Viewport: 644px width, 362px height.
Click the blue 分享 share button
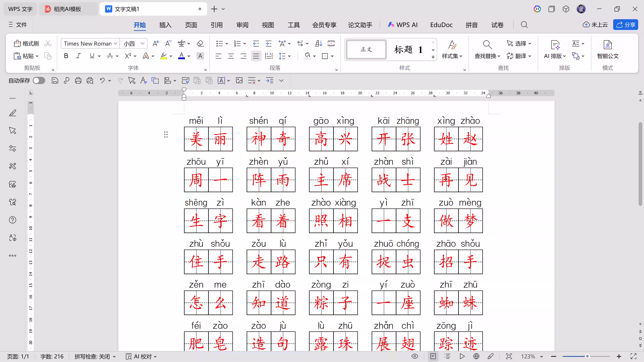(x=625, y=25)
